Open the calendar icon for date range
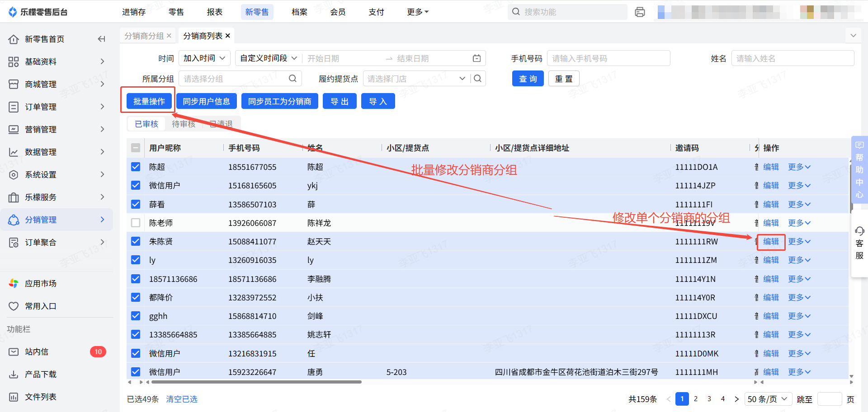 click(x=476, y=58)
